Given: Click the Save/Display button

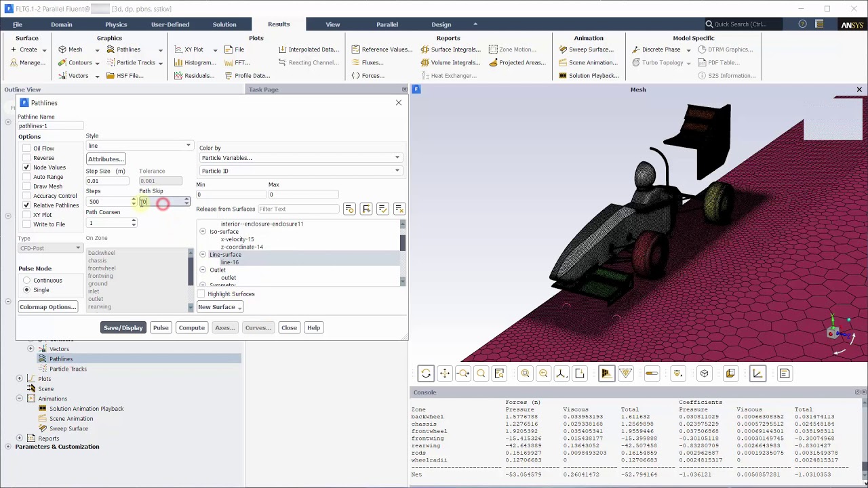Looking at the screenshot, I should pyautogui.click(x=123, y=328).
